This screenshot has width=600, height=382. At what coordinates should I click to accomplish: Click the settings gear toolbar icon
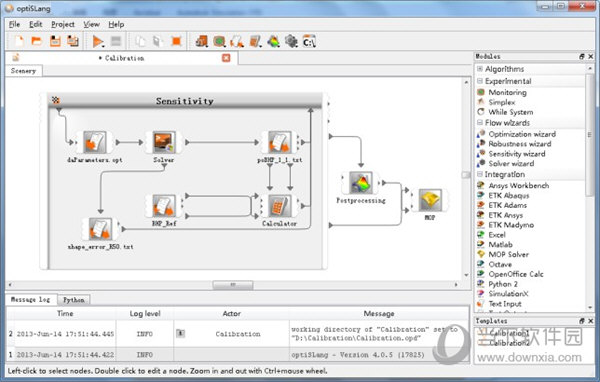point(291,41)
